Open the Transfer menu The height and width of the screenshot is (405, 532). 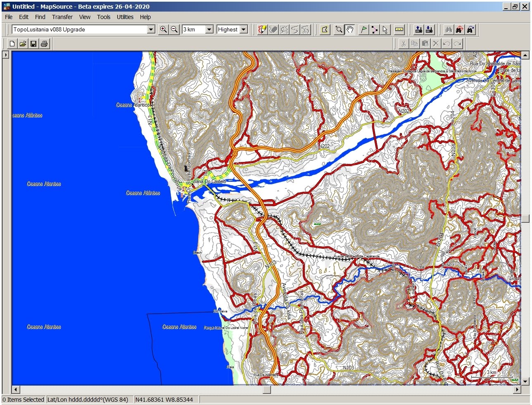[x=62, y=17]
